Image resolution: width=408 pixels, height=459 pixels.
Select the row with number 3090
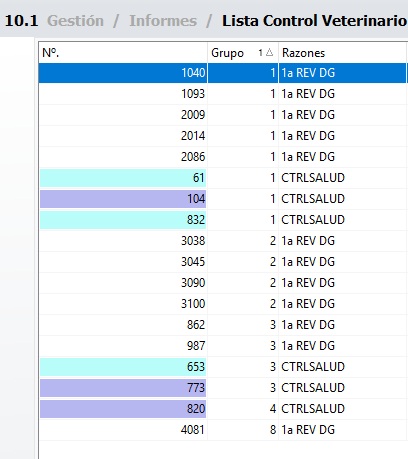[x=223, y=283]
